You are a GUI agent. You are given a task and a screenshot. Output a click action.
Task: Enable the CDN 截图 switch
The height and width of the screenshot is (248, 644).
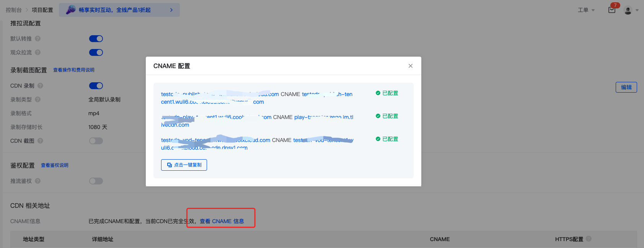[x=96, y=141]
